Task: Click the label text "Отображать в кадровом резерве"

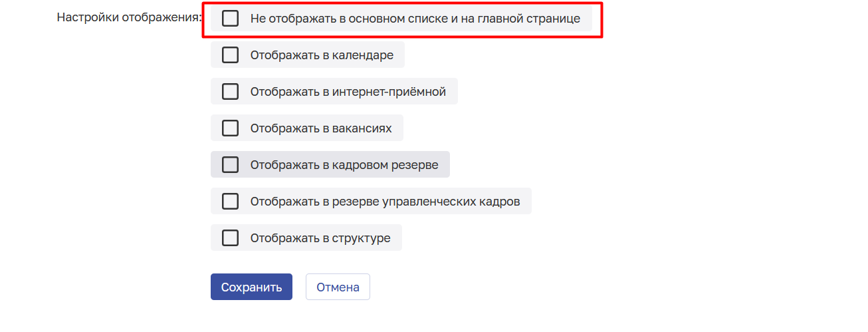Action: [344, 165]
